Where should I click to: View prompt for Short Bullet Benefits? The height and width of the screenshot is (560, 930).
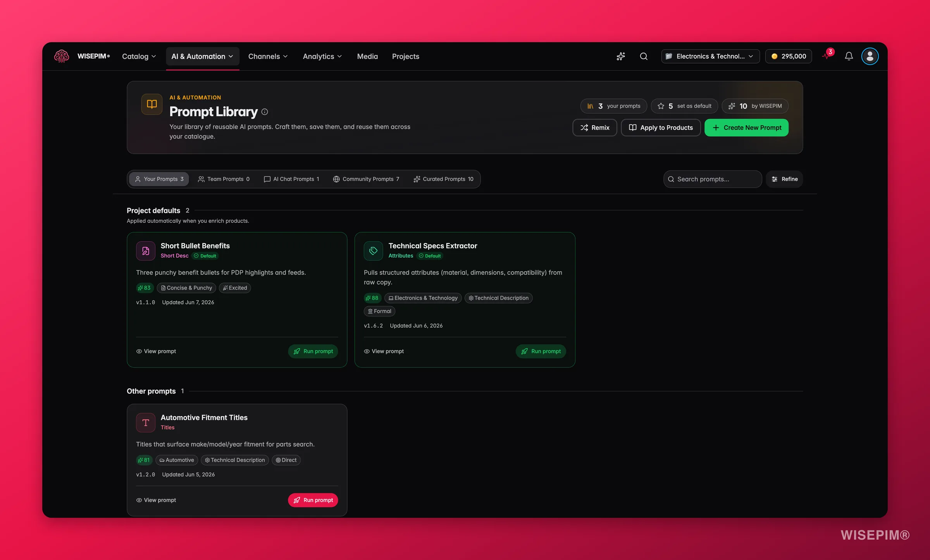click(156, 351)
